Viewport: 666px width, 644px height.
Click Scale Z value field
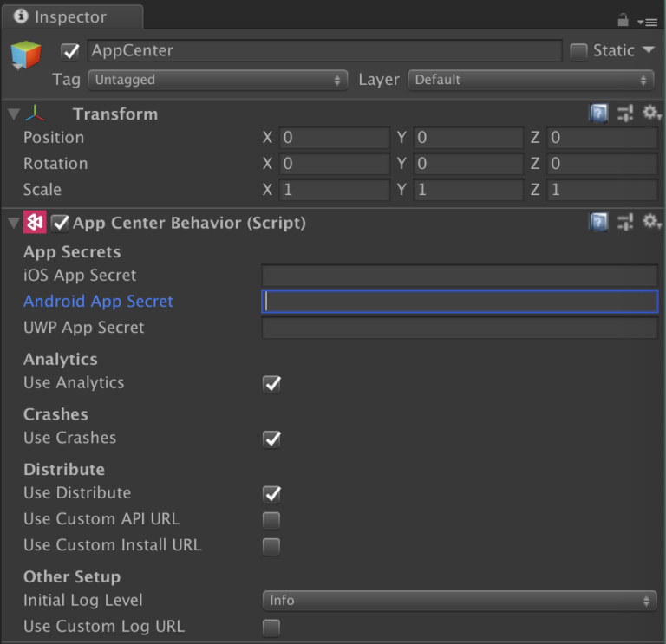(x=603, y=189)
